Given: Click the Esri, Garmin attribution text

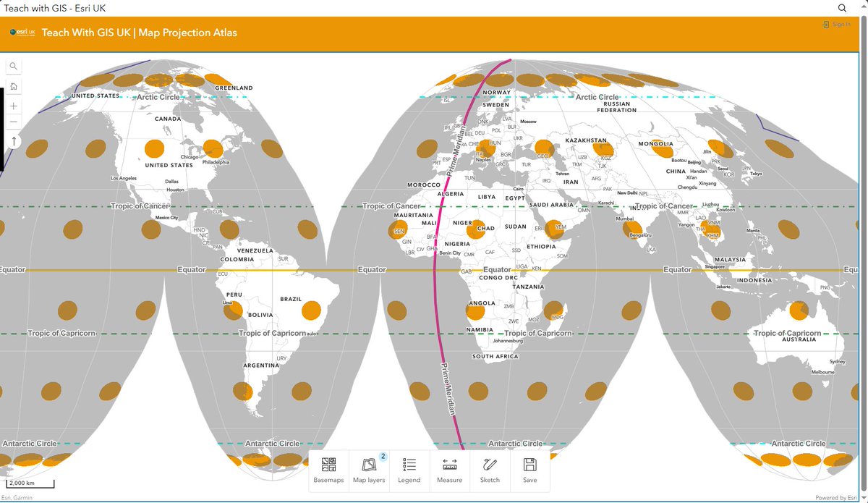Looking at the screenshot, I should pyautogui.click(x=17, y=497).
